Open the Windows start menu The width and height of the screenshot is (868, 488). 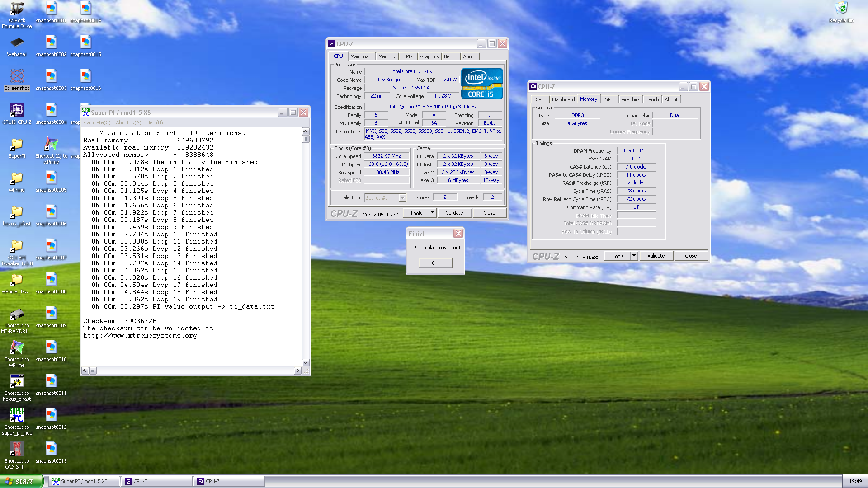[x=22, y=481]
